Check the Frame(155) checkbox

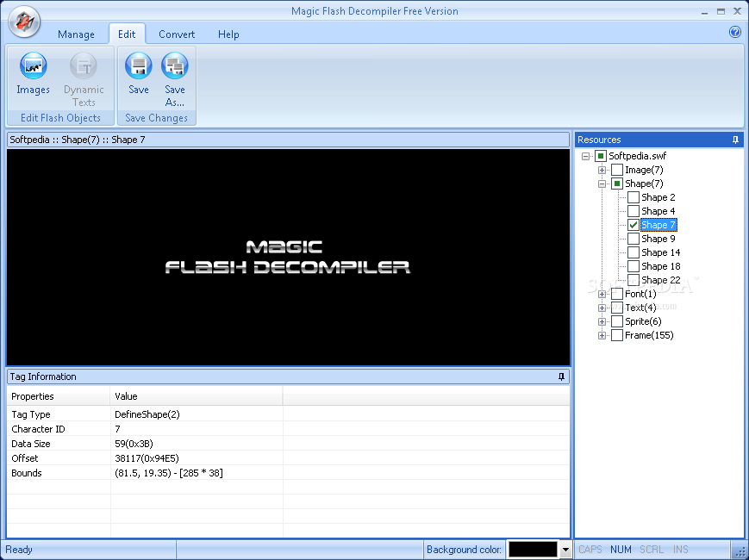(x=617, y=336)
